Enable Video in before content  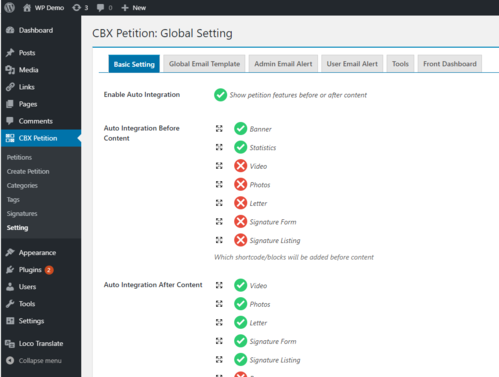[240, 166]
